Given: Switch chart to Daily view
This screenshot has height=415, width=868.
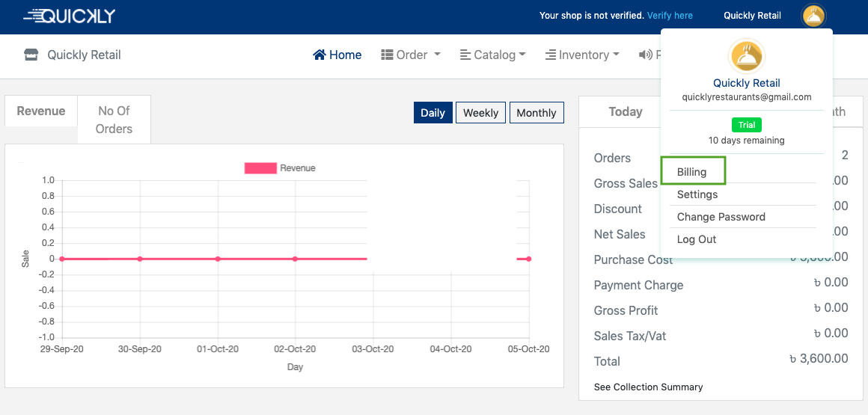Looking at the screenshot, I should point(433,113).
